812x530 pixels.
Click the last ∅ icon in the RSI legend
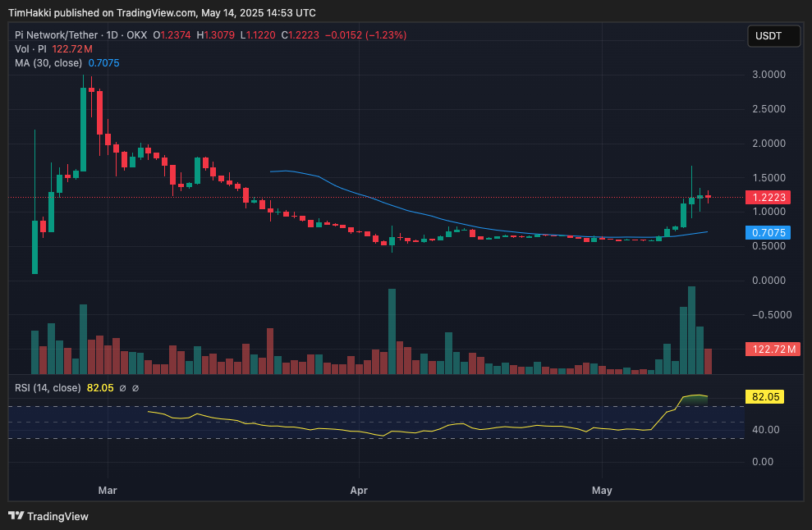click(135, 388)
